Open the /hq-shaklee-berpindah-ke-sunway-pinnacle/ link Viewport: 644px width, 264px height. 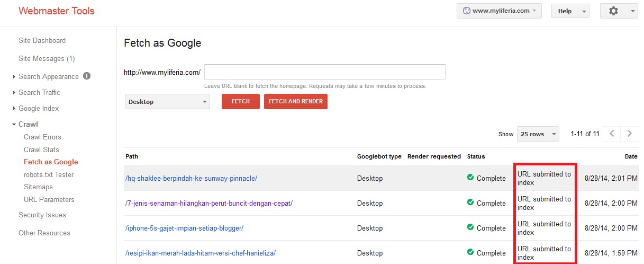[x=191, y=178]
